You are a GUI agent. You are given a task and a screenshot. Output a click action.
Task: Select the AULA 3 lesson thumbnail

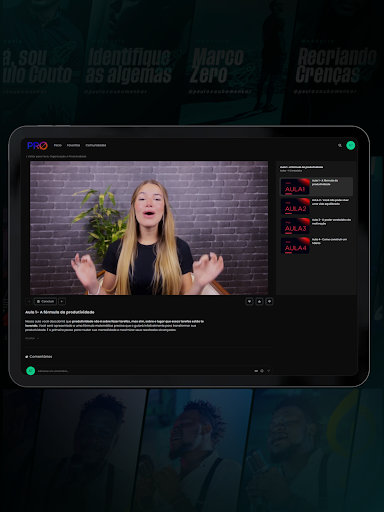pos(295,226)
